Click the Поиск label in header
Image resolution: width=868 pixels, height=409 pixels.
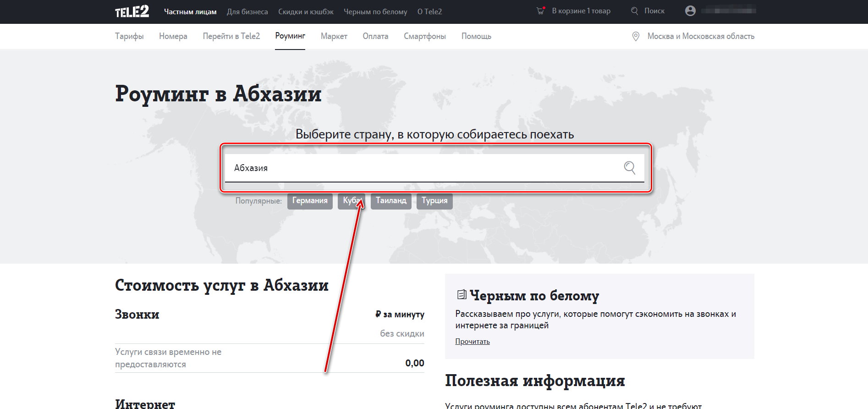654,11
